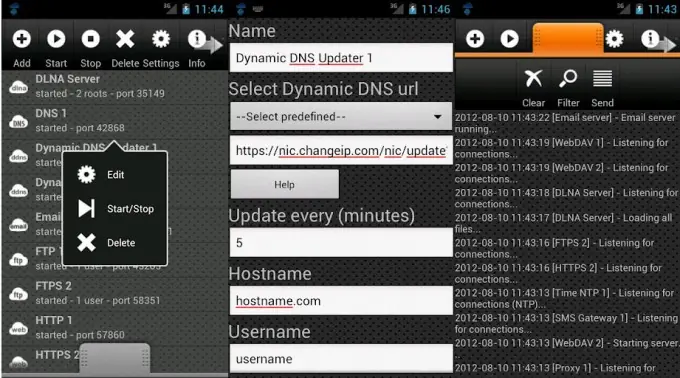Tap the Start icon in left toolbar
Screen dimensions: 680x378
[56, 39]
